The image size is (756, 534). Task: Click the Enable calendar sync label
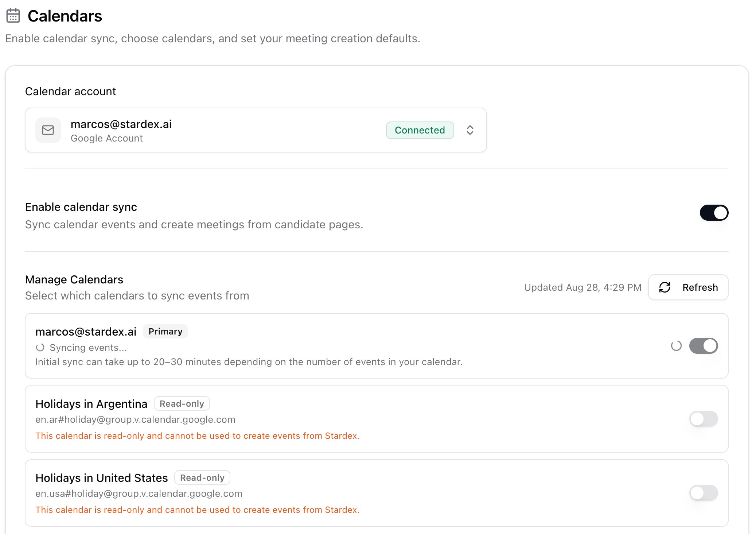coord(81,207)
